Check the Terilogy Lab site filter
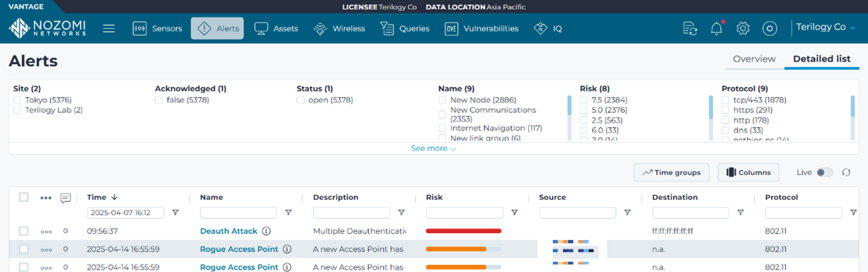The image size is (868, 272). [x=17, y=110]
